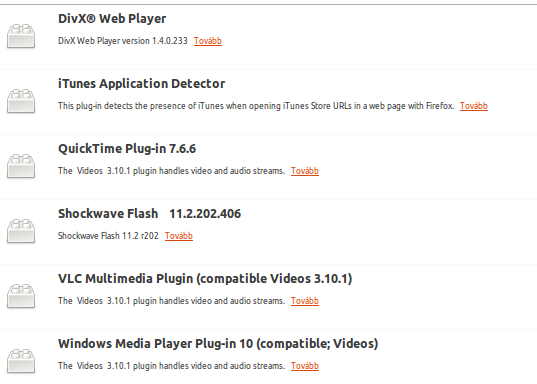Click the Videos 3.10.1 description under QuickTime

(171, 171)
